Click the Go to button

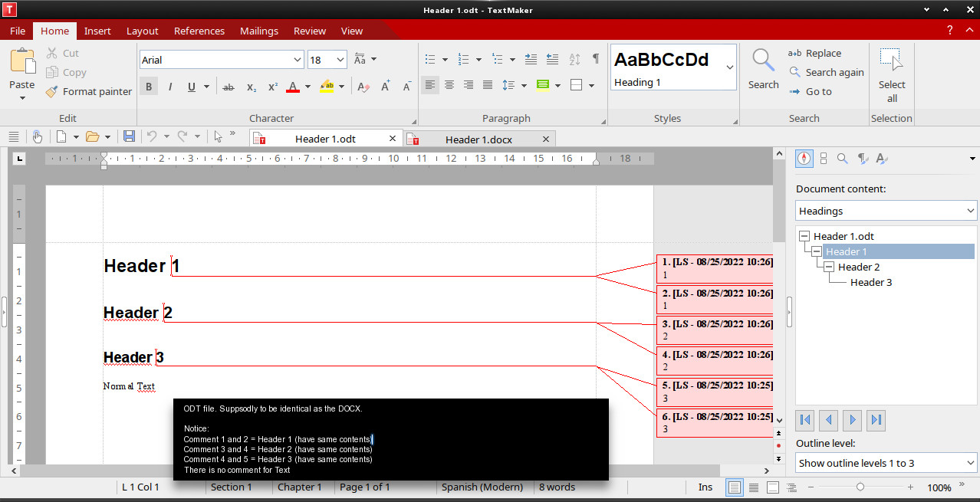(810, 91)
